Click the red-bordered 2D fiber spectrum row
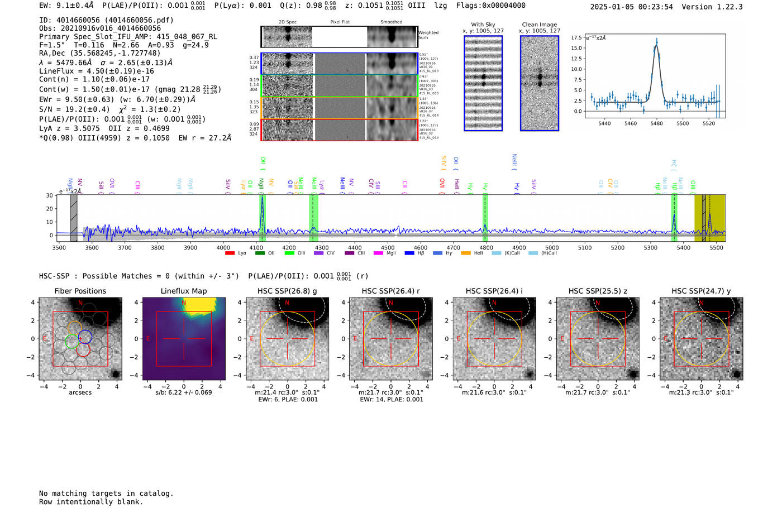The width and height of the screenshot is (782, 532). pyautogui.click(x=340, y=130)
